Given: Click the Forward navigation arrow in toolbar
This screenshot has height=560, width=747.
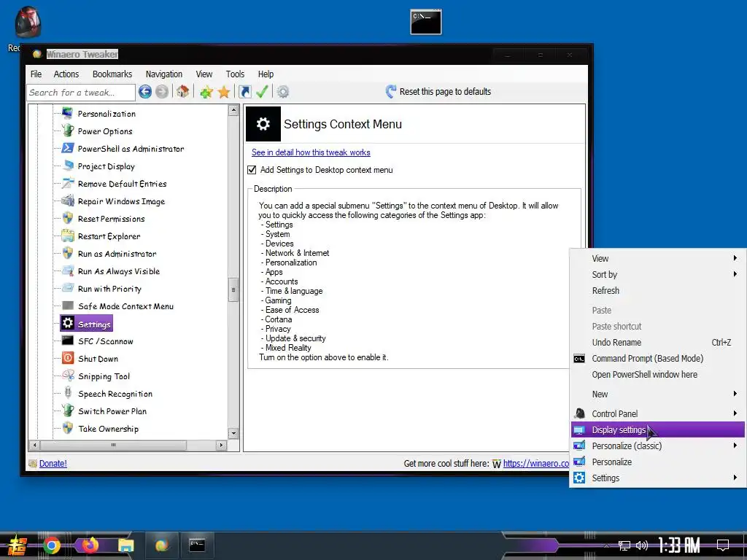Looking at the screenshot, I should [162, 91].
